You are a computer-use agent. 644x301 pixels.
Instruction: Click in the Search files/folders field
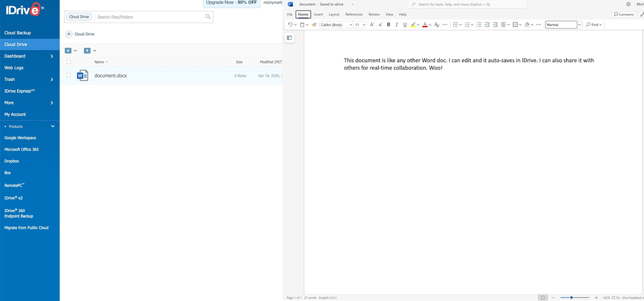(149, 17)
